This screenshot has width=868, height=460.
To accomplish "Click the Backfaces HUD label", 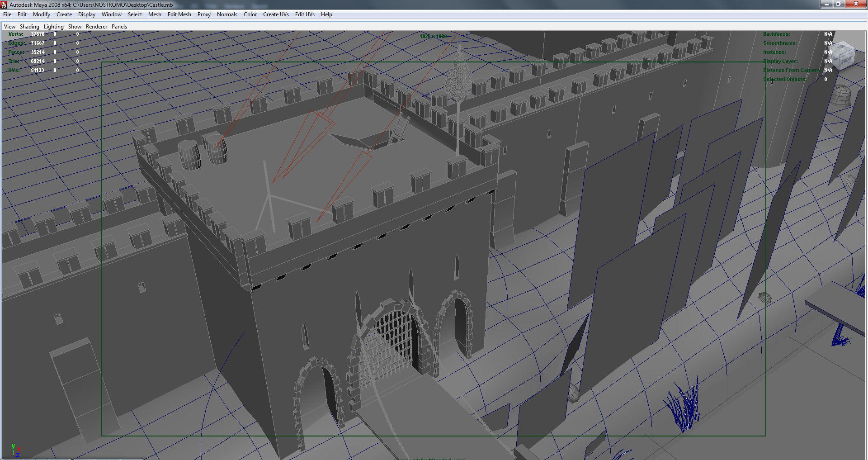I will [x=777, y=34].
